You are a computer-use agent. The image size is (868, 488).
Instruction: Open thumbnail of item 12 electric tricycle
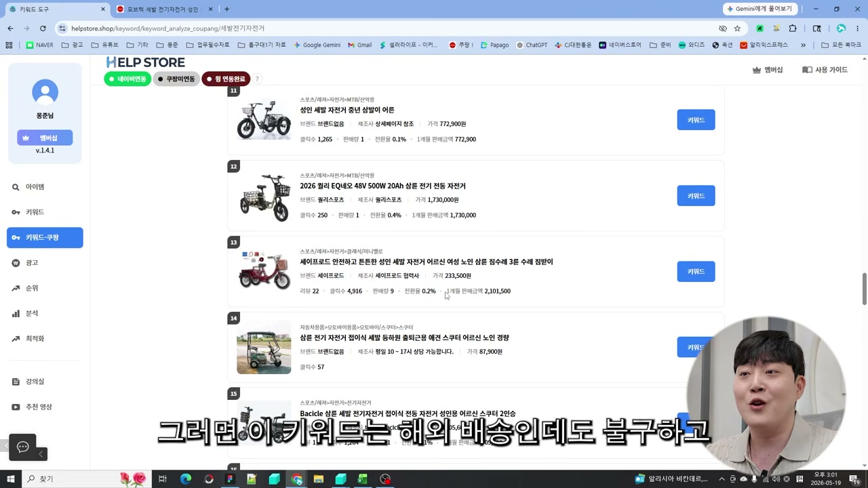264,197
